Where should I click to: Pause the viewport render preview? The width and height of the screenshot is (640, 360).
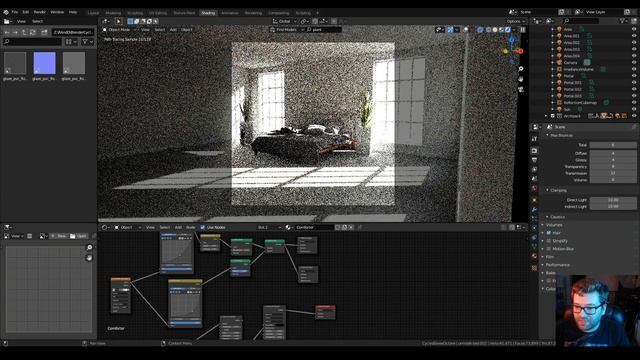click(x=522, y=30)
